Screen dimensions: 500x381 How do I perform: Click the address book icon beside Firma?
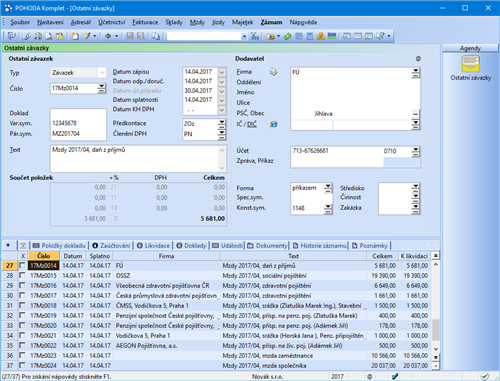click(273, 72)
